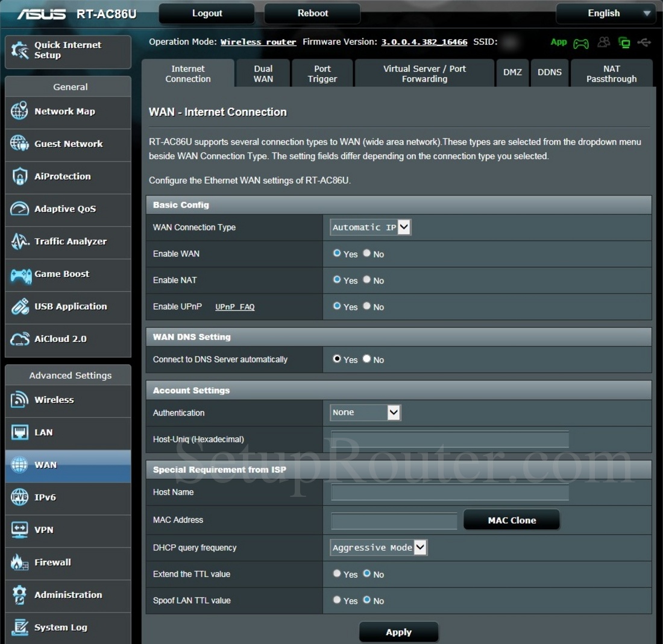This screenshot has width=663, height=644.
Task: Expand the DHCP query frequency dropdown
Action: click(379, 548)
